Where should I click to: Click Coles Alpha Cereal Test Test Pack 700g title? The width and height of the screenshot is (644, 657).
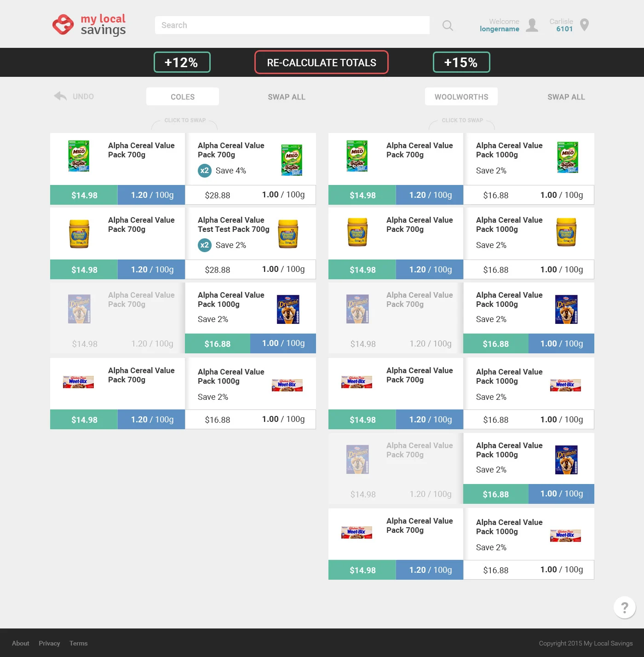234,225
